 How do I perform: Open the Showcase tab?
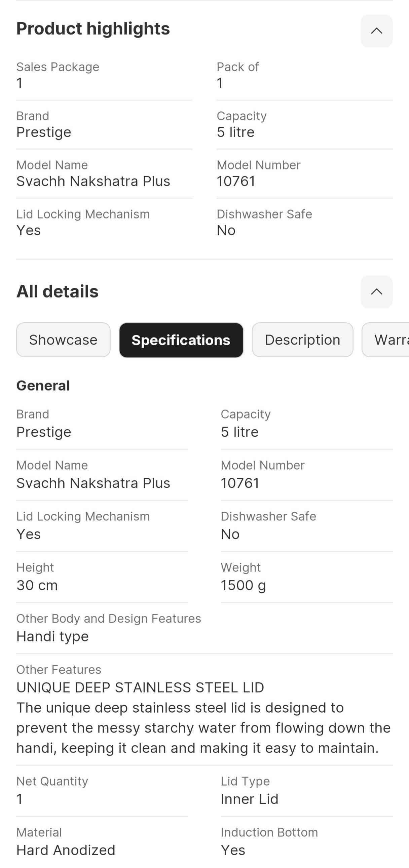tap(63, 340)
